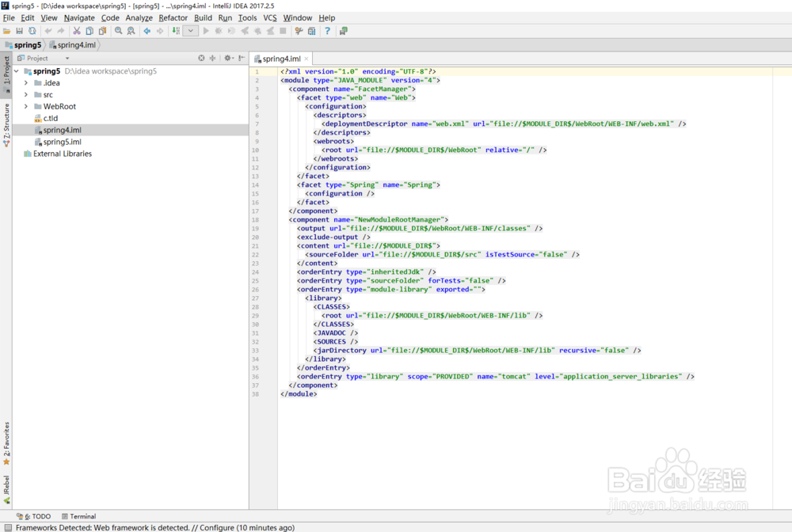Open the Build menu
Viewport: 792px width, 532px height.
(203, 17)
